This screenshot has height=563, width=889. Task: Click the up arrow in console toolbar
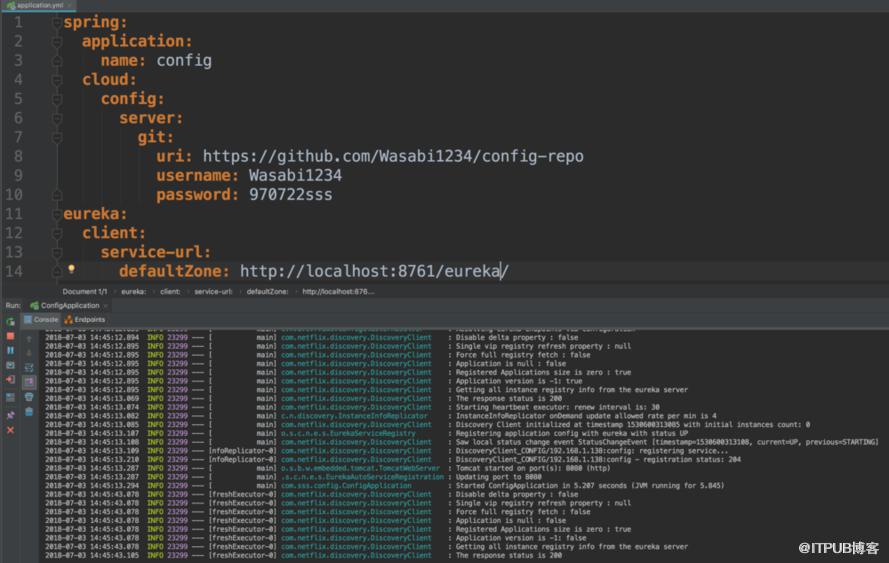tap(29, 339)
